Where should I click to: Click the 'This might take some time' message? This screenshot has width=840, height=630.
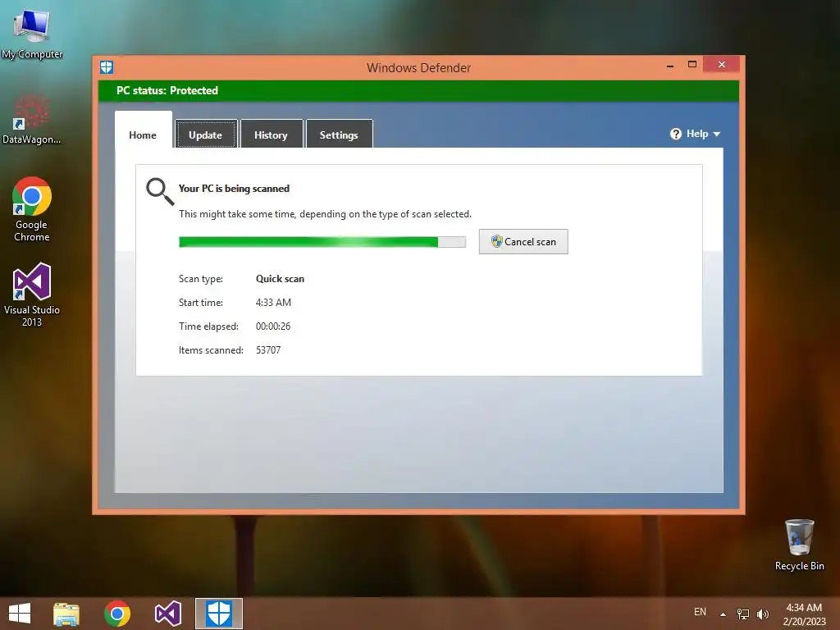pos(325,214)
